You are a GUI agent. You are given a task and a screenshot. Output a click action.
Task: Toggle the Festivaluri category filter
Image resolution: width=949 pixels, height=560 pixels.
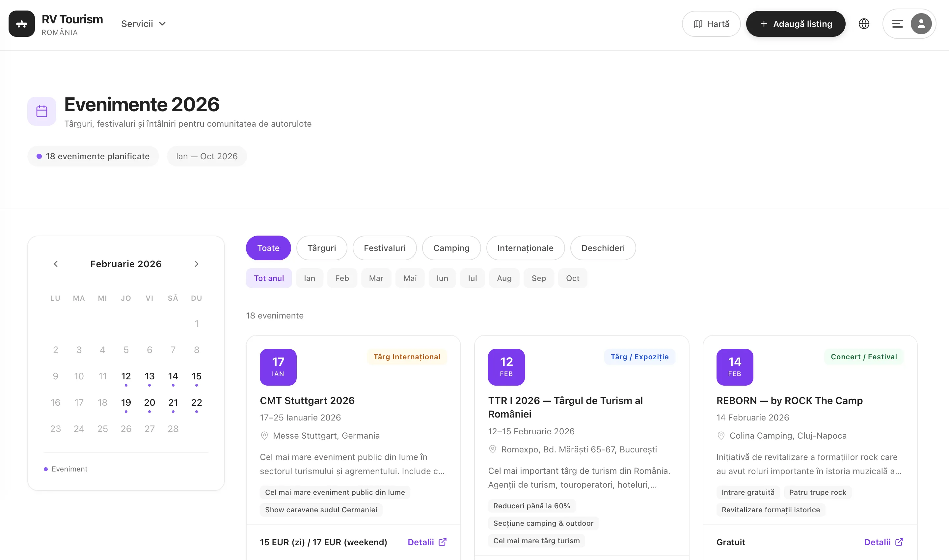point(384,248)
